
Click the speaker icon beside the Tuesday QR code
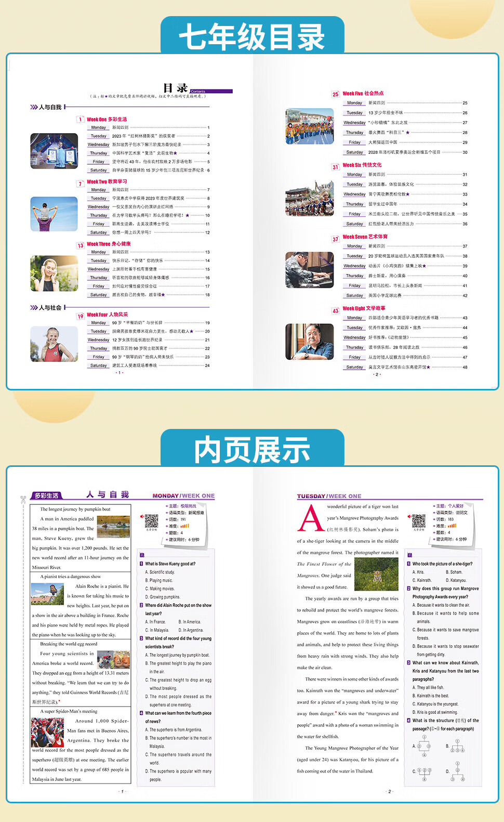point(408,517)
